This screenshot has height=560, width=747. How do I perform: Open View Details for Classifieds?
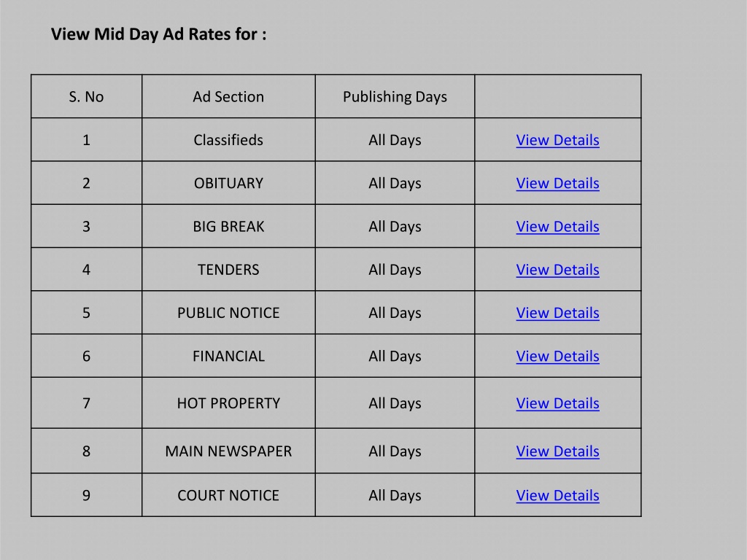coord(557,140)
